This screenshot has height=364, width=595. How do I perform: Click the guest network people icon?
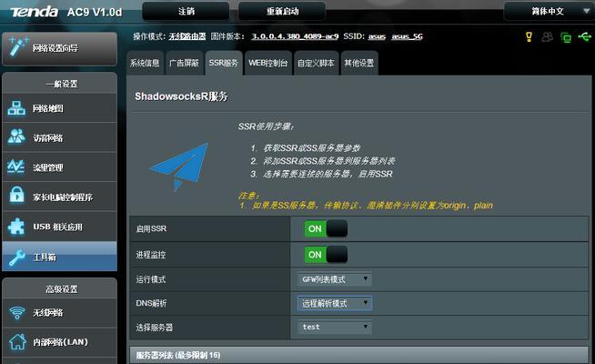[16, 136]
